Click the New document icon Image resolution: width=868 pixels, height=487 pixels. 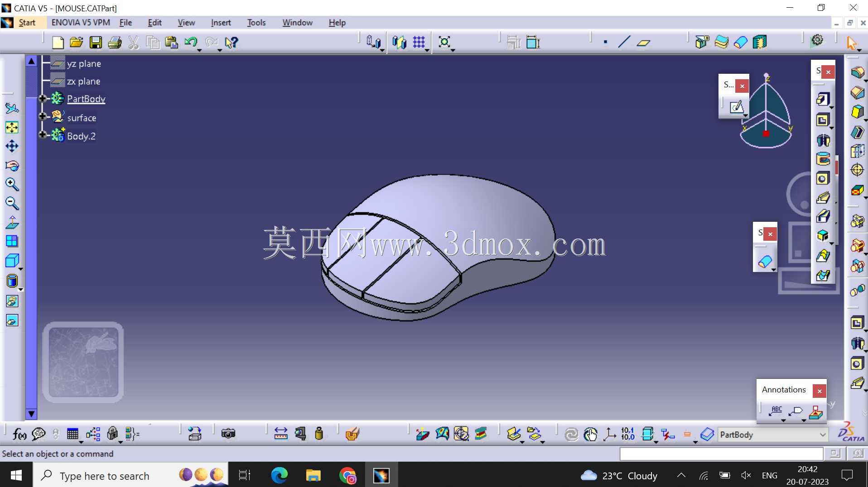(58, 43)
